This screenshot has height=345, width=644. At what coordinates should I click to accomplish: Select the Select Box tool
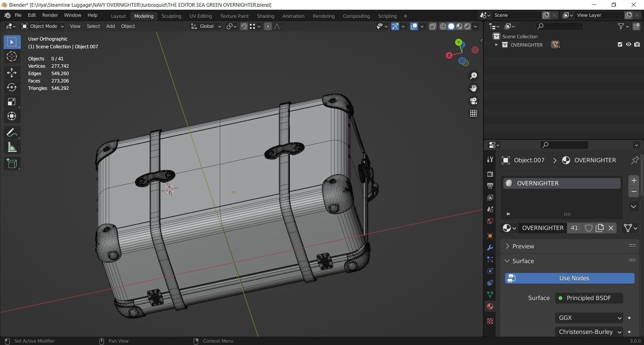12,42
